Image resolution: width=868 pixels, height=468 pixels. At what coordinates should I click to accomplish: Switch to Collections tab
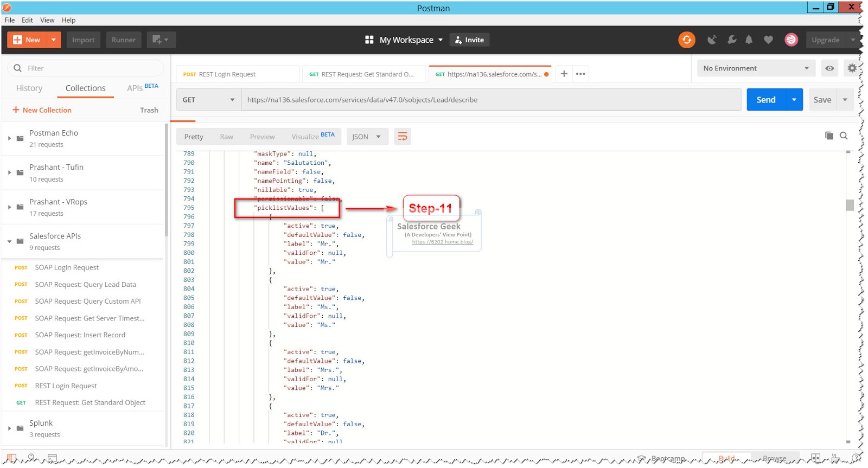(86, 88)
